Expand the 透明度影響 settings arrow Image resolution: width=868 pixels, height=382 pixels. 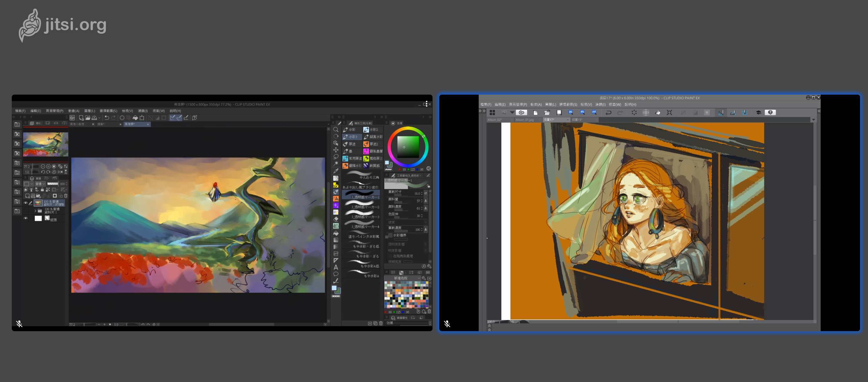[x=425, y=244]
